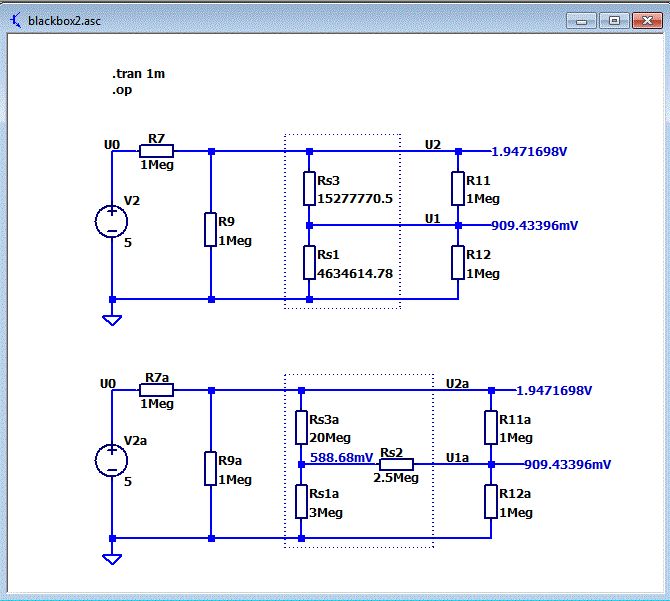This screenshot has height=601, width=670.
Task: Click the U2 net label
Action: point(433,145)
